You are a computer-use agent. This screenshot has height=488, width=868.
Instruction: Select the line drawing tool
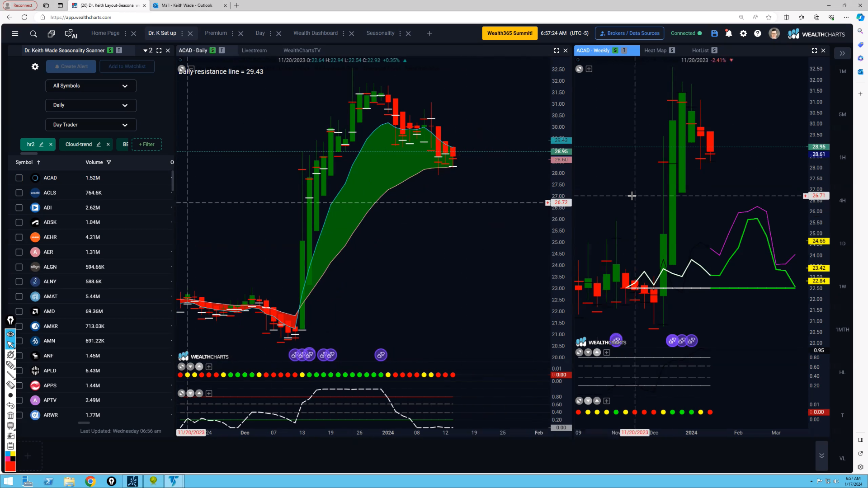10,375
